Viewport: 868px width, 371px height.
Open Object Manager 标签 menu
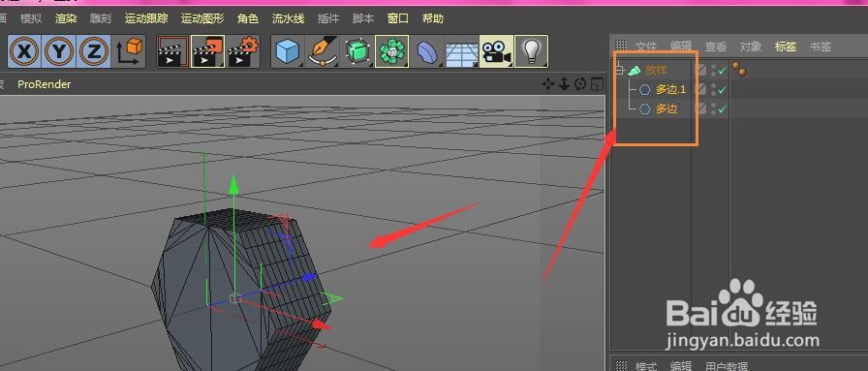point(786,46)
